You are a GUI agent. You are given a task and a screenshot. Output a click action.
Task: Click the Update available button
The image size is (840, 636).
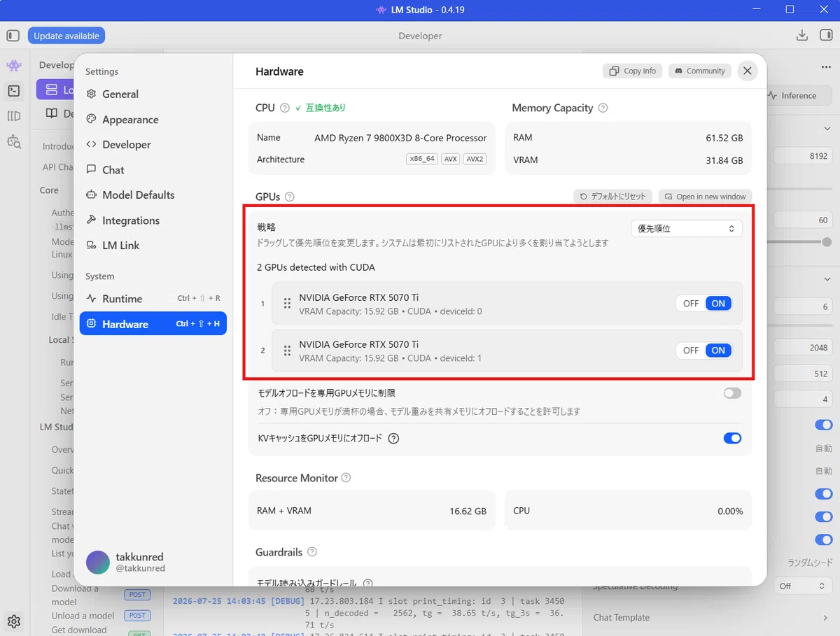click(x=66, y=36)
